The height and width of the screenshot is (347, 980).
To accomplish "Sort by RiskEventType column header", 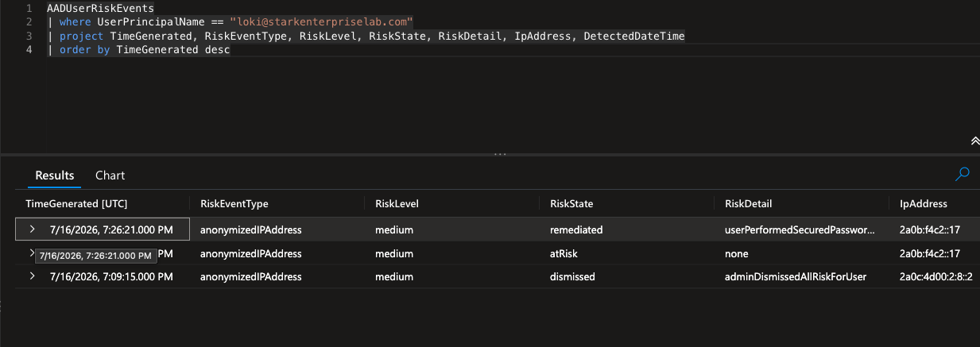I will click(x=234, y=204).
